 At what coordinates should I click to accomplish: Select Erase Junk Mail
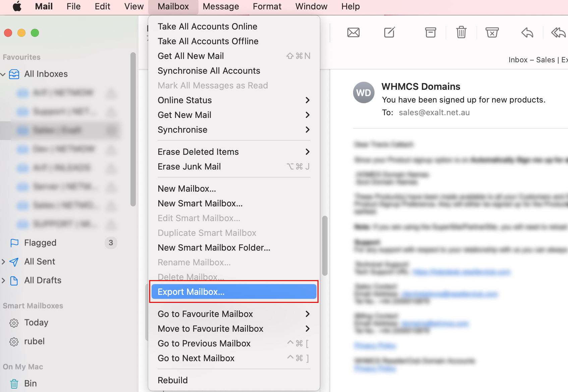(234, 167)
